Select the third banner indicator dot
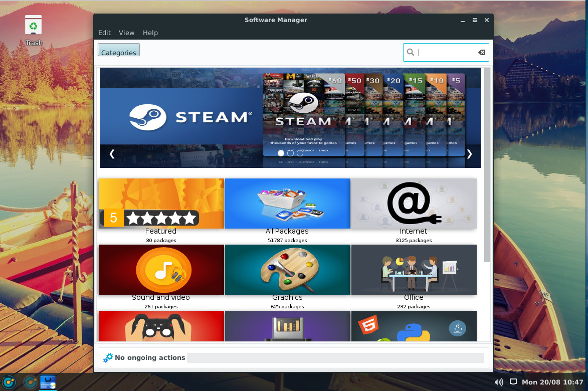The width and height of the screenshot is (588, 391). 300,153
